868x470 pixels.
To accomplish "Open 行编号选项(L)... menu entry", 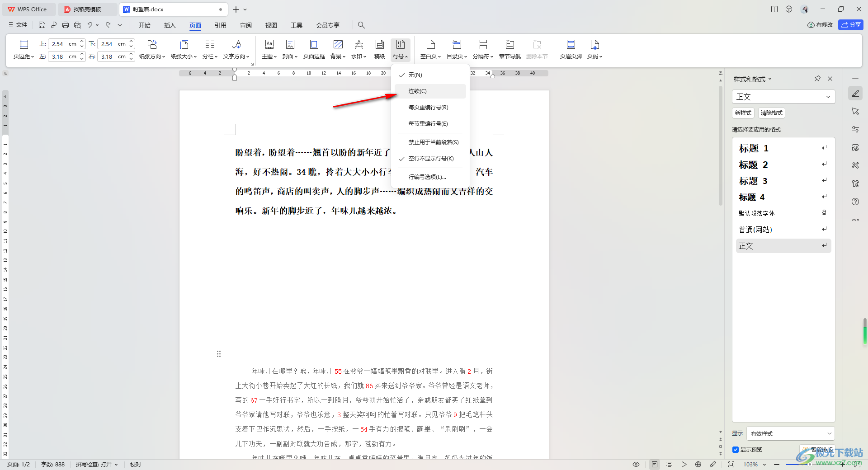I will tap(430, 177).
